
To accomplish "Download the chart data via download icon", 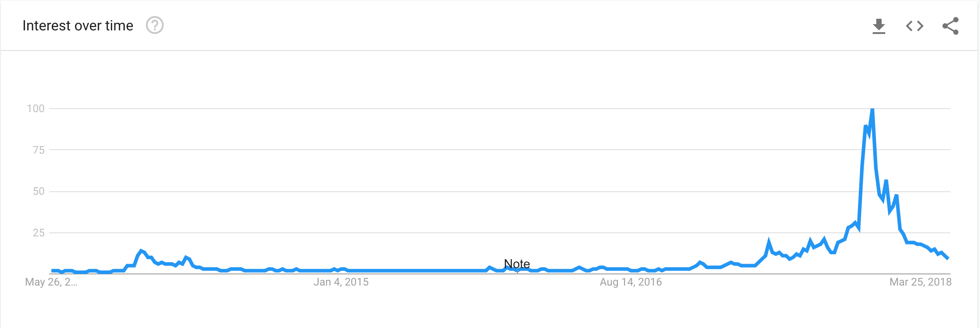I will [879, 26].
